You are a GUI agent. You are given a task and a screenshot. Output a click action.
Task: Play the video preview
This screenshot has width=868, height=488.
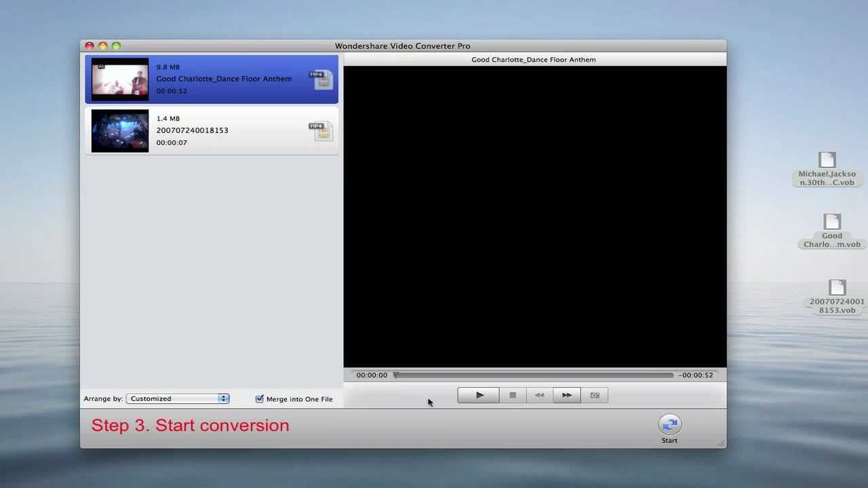coord(478,395)
